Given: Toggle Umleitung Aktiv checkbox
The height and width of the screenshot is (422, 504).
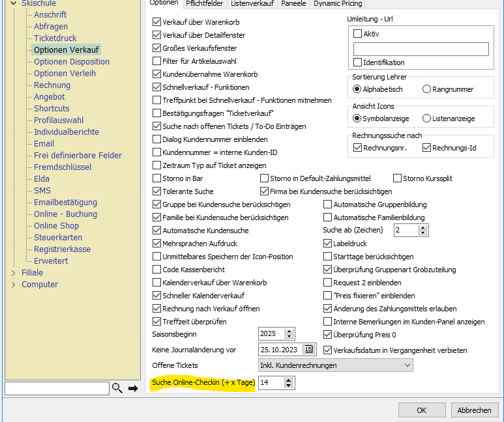Looking at the screenshot, I should pyautogui.click(x=357, y=34).
